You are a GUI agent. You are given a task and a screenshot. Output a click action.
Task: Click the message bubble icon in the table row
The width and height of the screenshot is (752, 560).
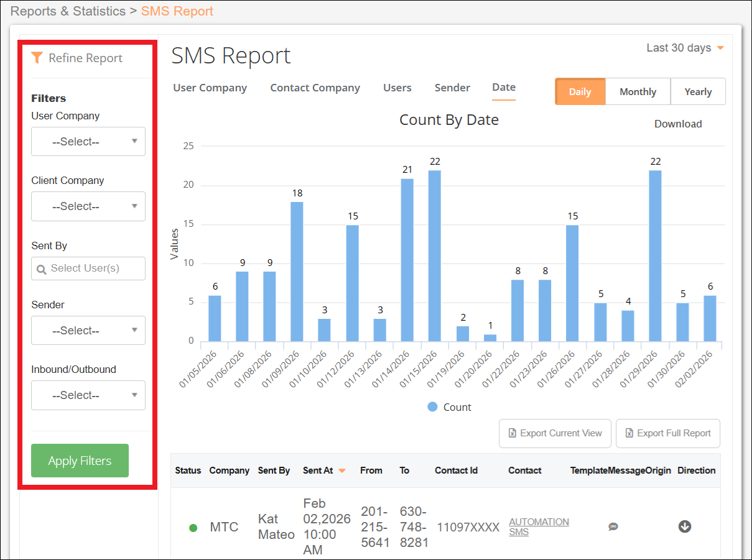click(613, 527)
